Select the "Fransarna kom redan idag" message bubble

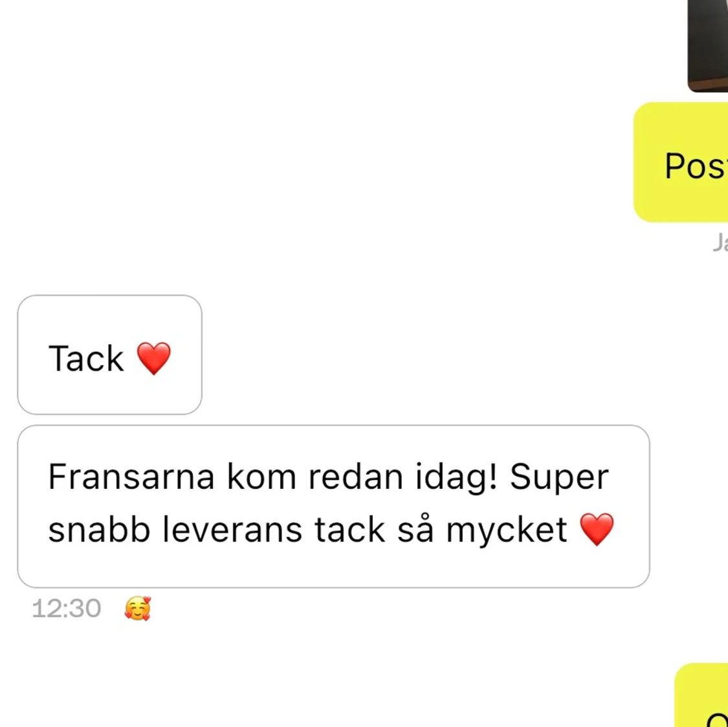coord(333,506)
